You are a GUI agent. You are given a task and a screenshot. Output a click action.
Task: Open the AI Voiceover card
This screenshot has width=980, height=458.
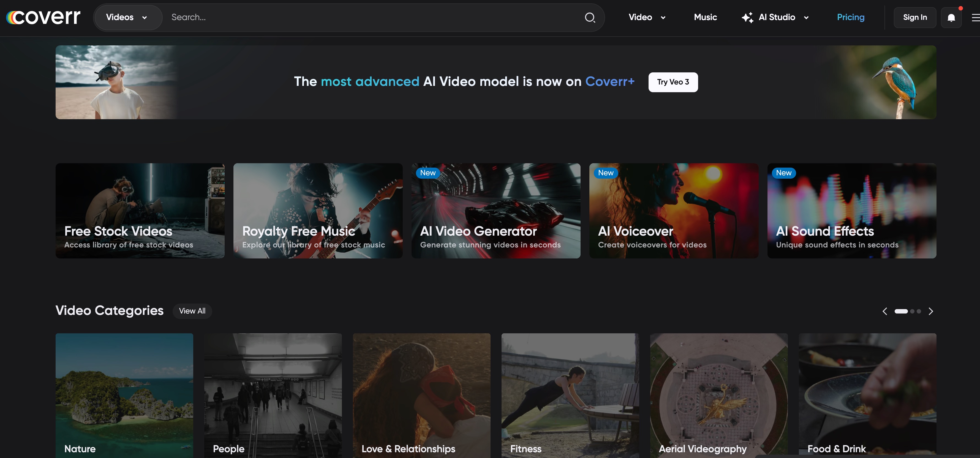click(674, 211)
